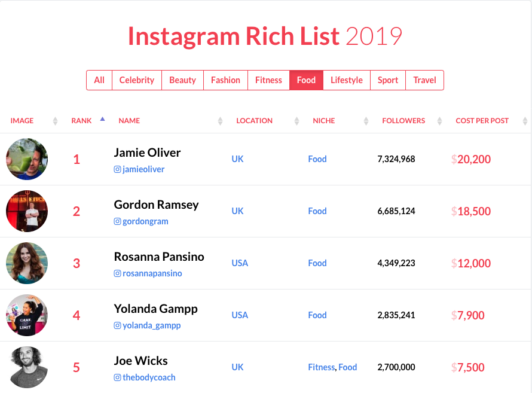Switch to the Celebrity tab

coord(137,80)
